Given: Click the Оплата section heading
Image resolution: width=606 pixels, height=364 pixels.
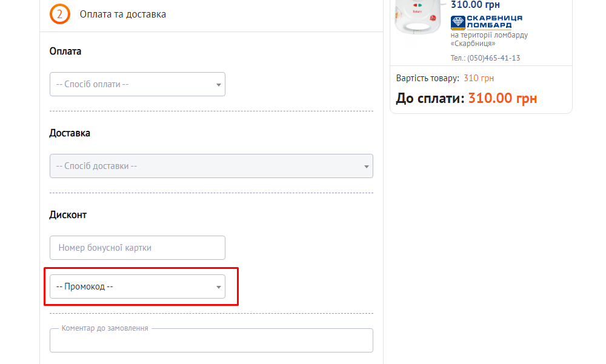Looking at the screenshot, I should 65,51.
